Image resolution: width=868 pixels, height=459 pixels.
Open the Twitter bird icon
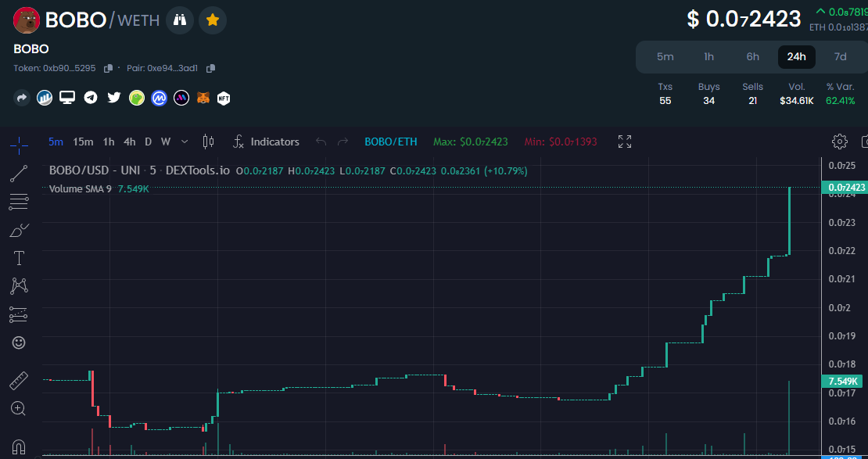pyautogui.click(x=114, y=98)
